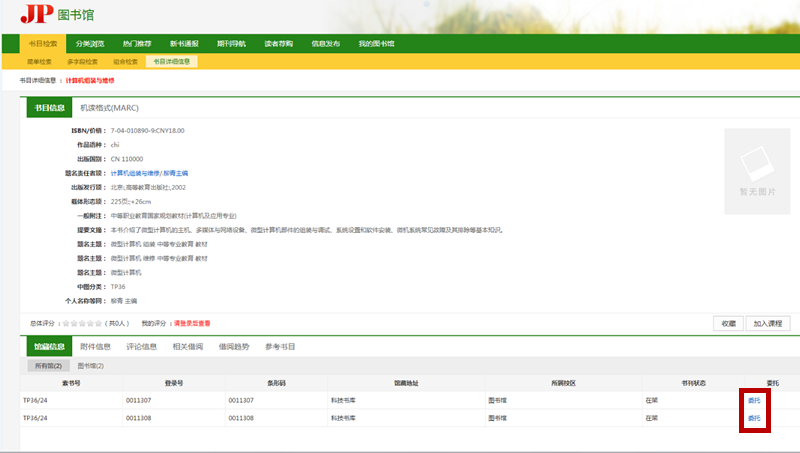Screen dimensions: 800x453
Task: Rate the book with the fifth star
Action: pyautogui.click(x=100, y=323)
